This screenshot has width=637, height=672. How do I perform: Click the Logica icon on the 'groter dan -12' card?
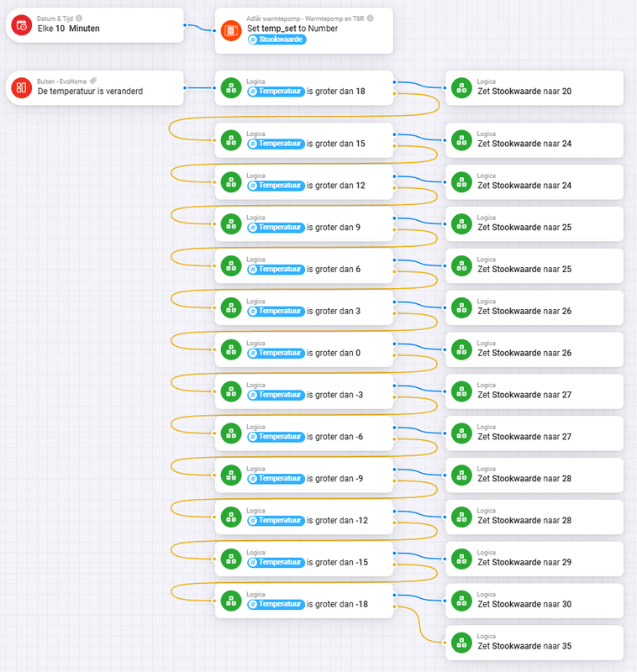click(x=230, y=517)
